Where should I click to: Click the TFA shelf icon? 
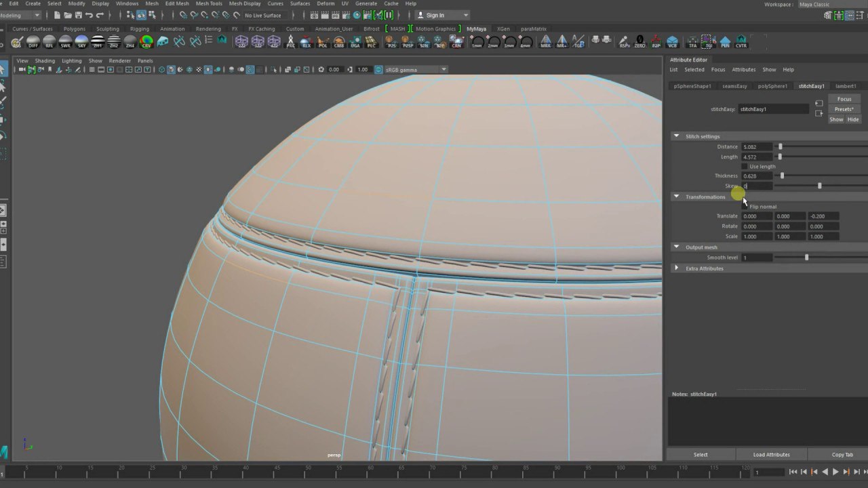click(692, 42)
